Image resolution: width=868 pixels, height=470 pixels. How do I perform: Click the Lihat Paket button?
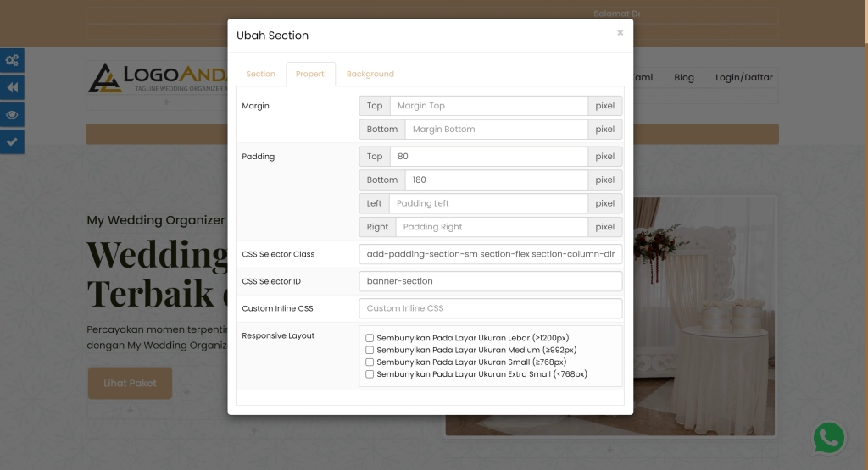tap(130, 383)
